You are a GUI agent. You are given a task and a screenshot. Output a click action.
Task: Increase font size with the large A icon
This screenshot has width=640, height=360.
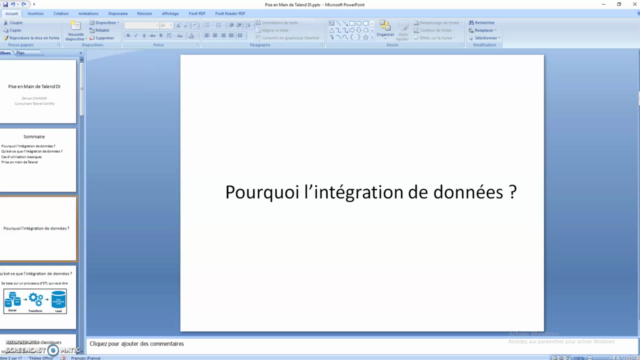pyautogui.click(x=178, y=25)
